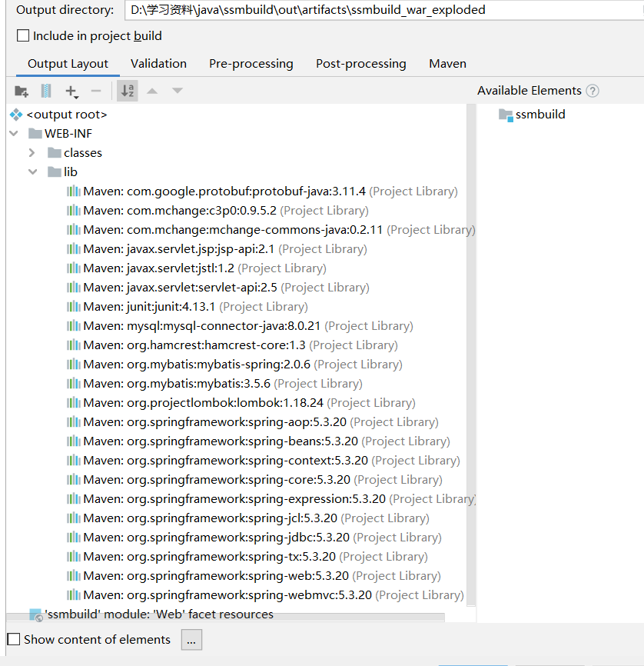Click the Move Down arrow icon
The image size is (644, 666).
(x=178, y=91)
